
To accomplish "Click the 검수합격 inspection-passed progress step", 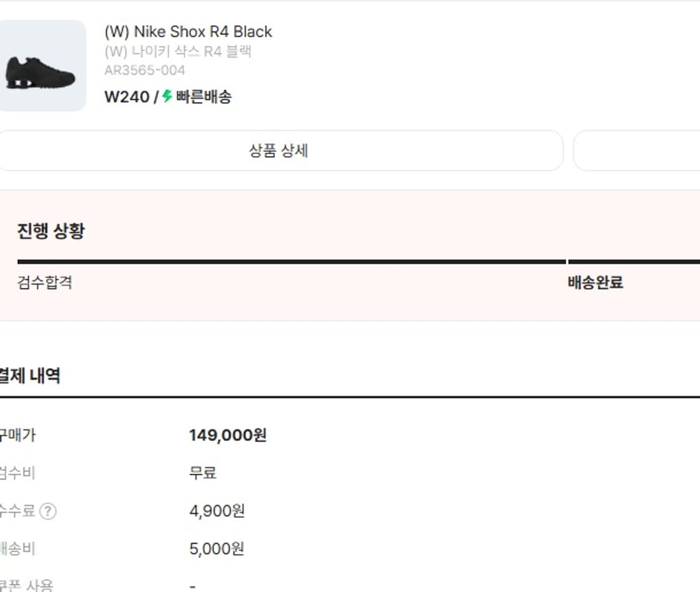I will point(45,282).
